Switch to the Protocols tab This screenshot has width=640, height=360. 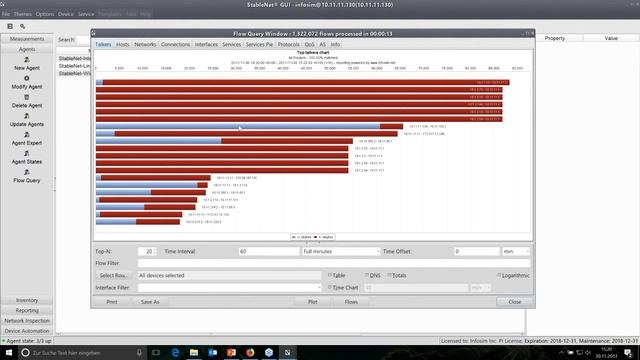click(289, 44)
